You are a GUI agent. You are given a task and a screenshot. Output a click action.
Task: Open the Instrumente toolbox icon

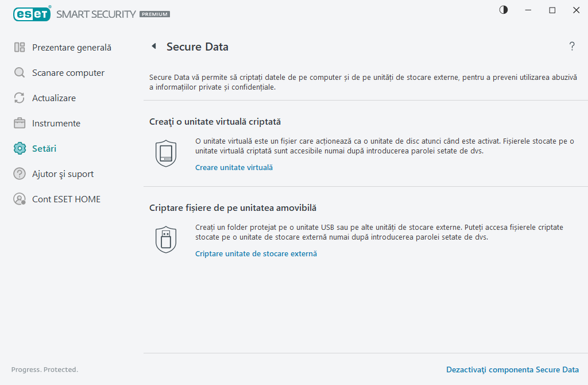[x=19, y=123]
